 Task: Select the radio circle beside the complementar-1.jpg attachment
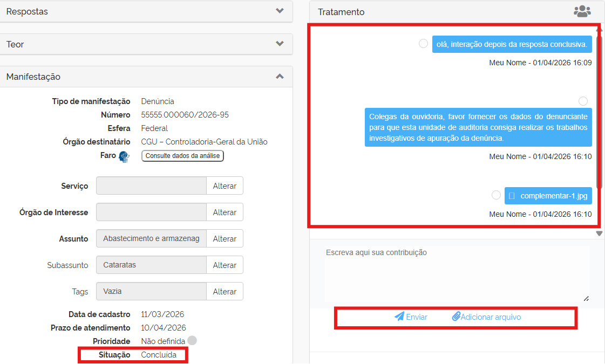pos(496,195)
